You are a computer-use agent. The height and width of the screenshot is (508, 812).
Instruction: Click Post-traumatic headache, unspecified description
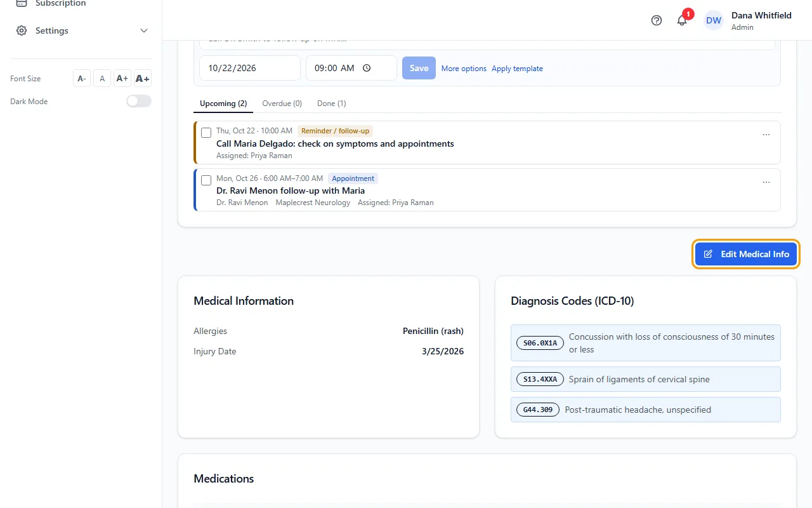[638, 410]
